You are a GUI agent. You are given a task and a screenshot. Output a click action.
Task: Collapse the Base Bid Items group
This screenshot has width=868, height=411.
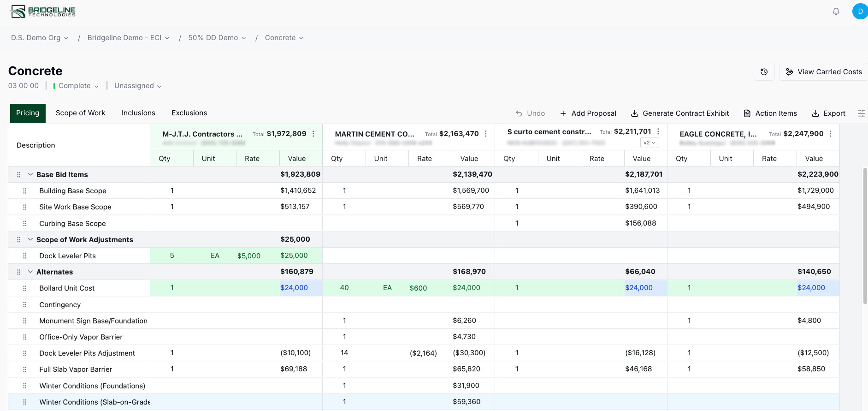[30, 174]
